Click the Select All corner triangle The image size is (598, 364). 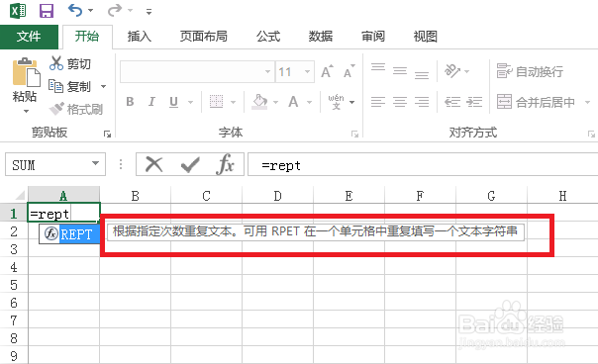click(x=19, y=196)
